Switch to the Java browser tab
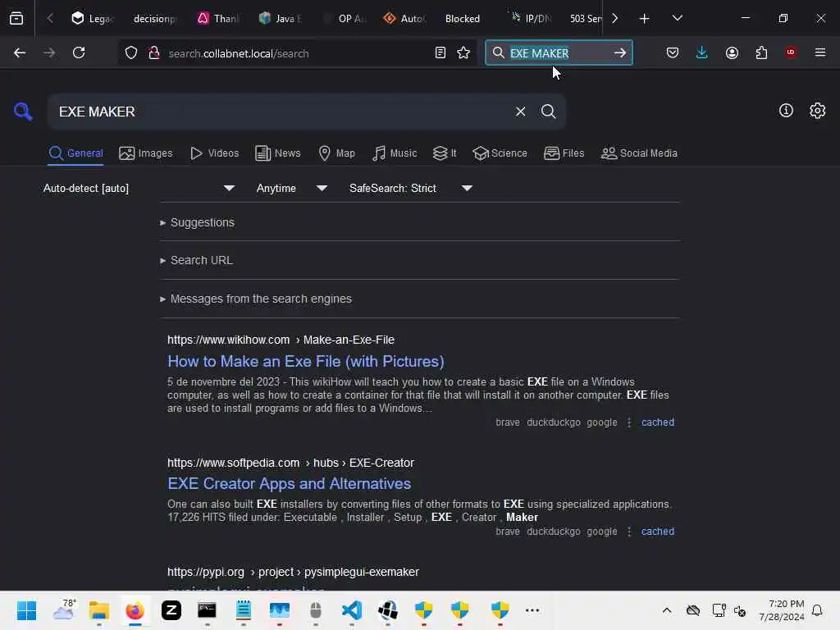Screen dimensions: 840x630 point(281,19)
